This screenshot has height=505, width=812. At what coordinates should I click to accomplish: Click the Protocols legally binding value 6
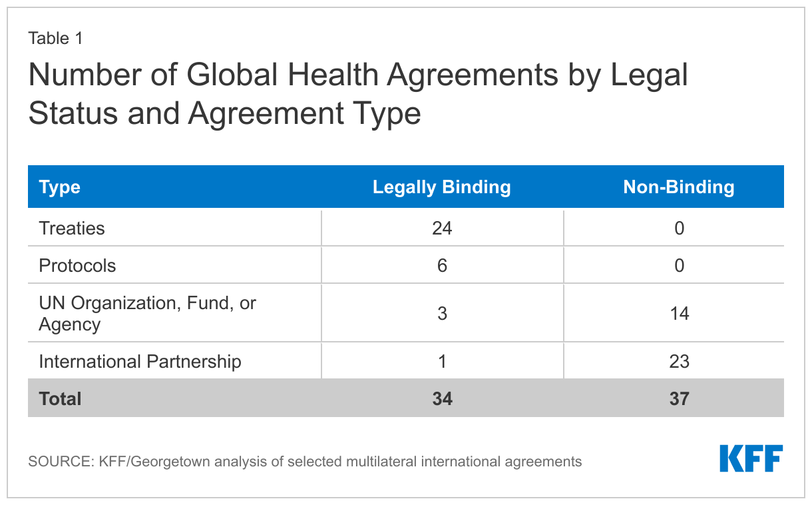pos(442,266)
